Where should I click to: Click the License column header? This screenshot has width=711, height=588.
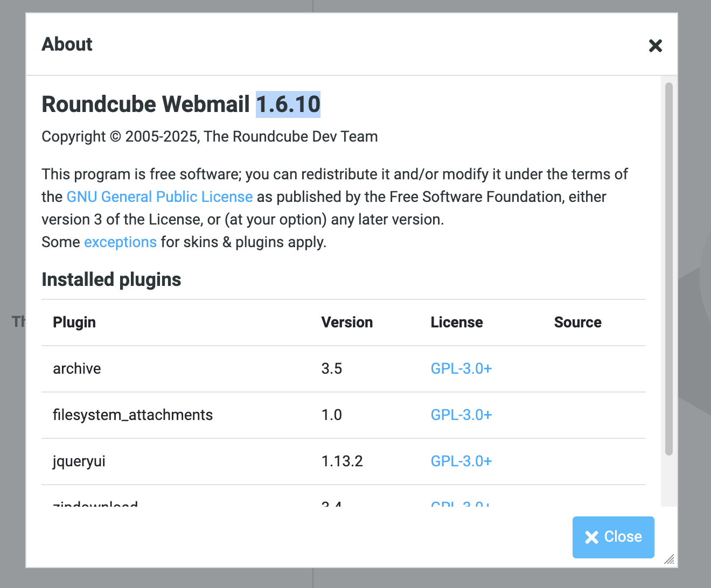click(456, 323)
